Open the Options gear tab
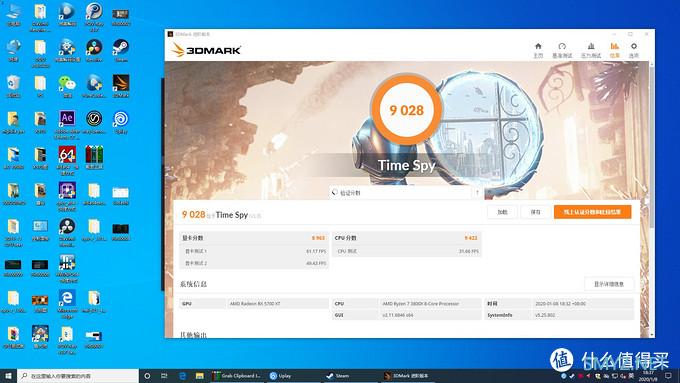Image resolution: width=680 pixels, height=383 pixels. point(634,50)
